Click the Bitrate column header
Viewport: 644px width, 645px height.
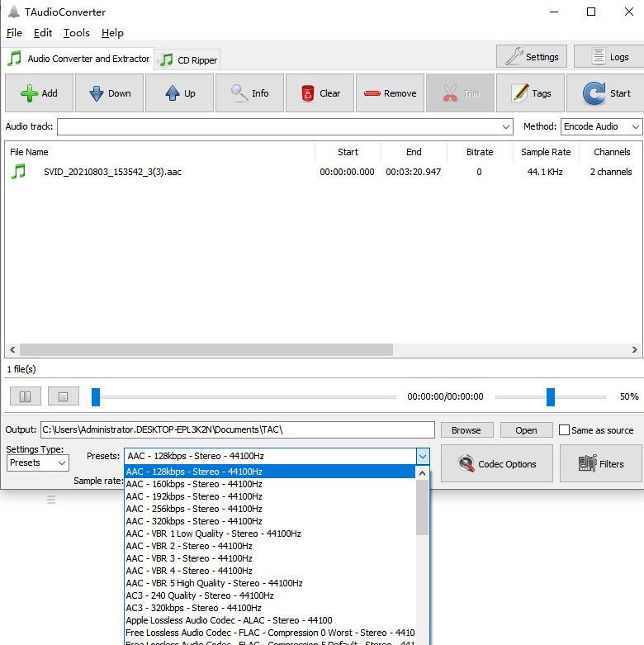coord(480,152)
